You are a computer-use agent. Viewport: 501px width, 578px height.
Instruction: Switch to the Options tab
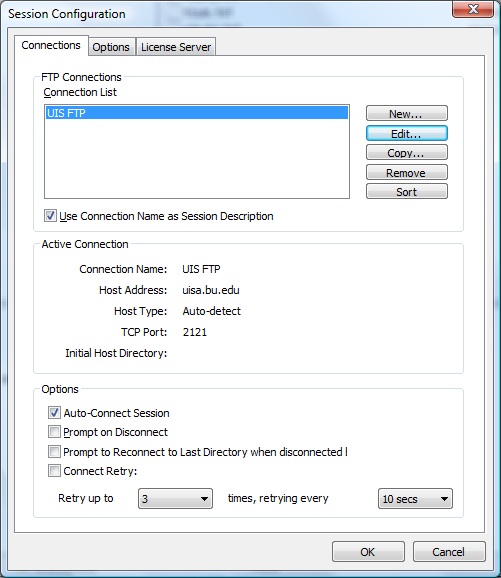pyautogui.click(x=111, y=47)
